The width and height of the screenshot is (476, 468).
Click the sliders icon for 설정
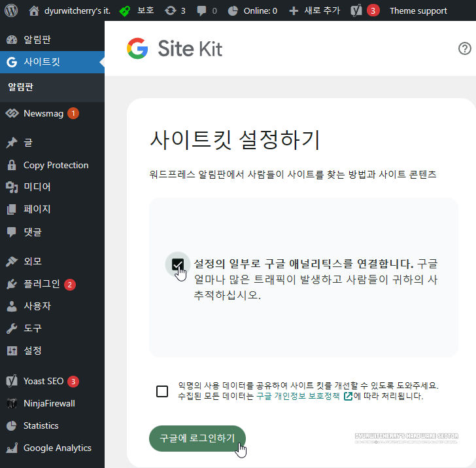12,351
